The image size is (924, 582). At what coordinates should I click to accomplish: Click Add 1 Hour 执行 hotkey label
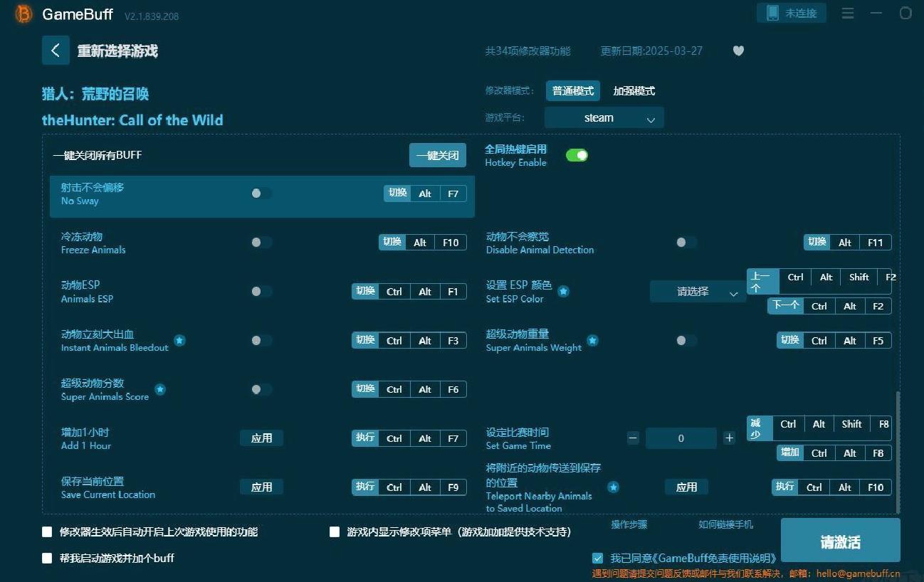click(365, 438)
